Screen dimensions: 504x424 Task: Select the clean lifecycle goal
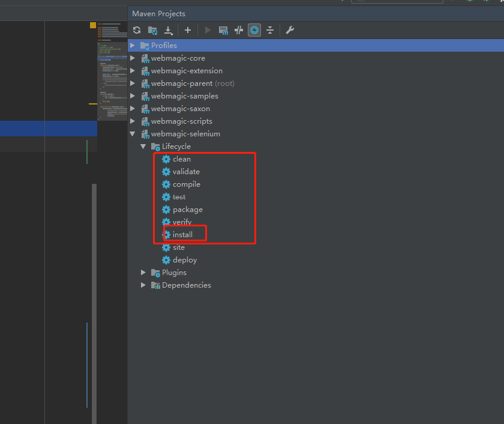click(x=182, y=159)
